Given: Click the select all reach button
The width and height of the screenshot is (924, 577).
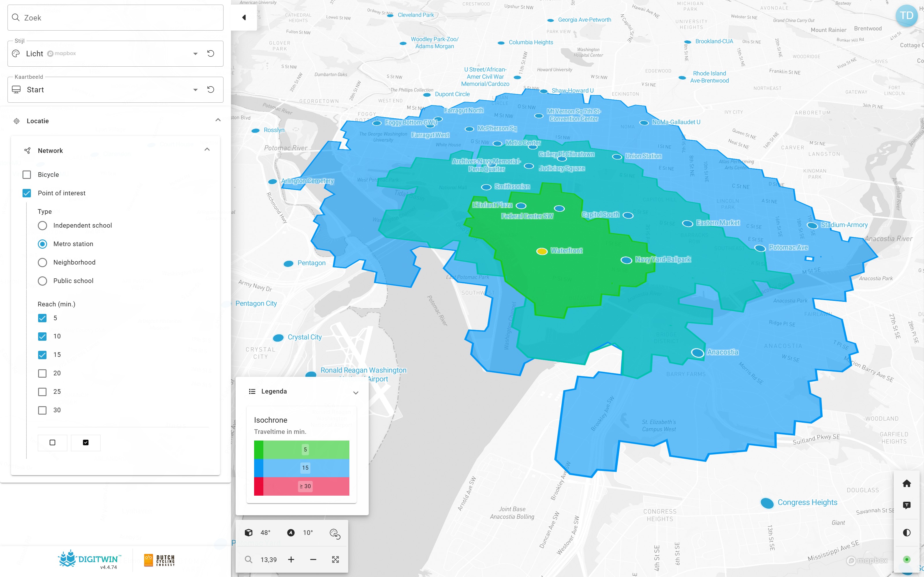Looking at the screenshot, I should point(85,443).
